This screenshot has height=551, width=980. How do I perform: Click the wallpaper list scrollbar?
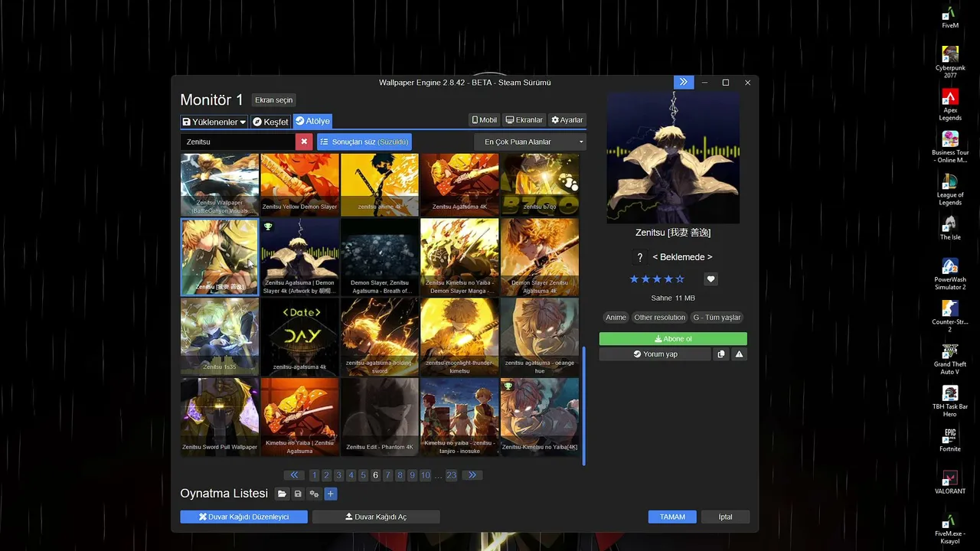[x=584, y=406]
